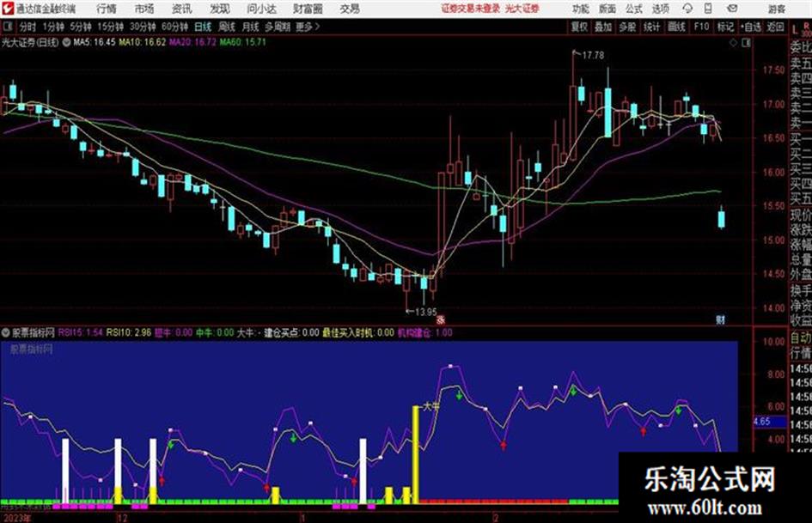The height and width of the screenshot is (523, 812).
Task: Switch to the 15分钟 period tab
Action: click(x=110, y=27)
